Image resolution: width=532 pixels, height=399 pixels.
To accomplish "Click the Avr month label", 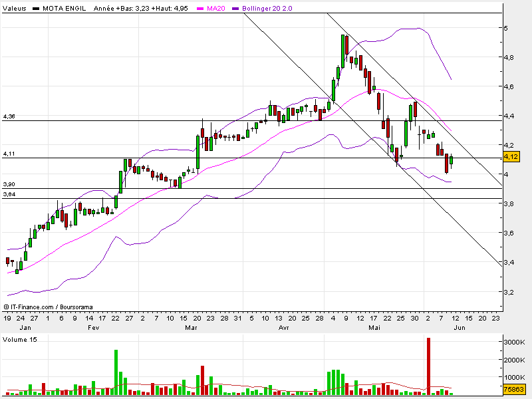I will point(284,327).
